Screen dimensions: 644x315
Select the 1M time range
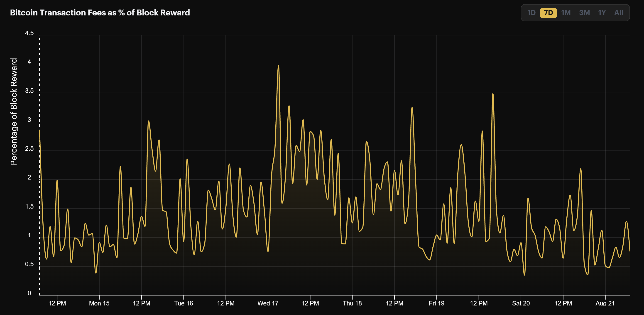tap(566, 12)
